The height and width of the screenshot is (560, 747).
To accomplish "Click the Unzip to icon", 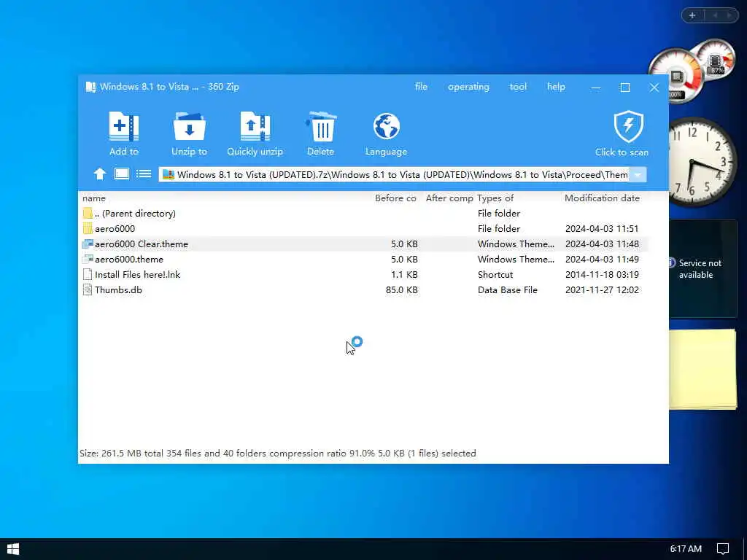I will (189, 127).
